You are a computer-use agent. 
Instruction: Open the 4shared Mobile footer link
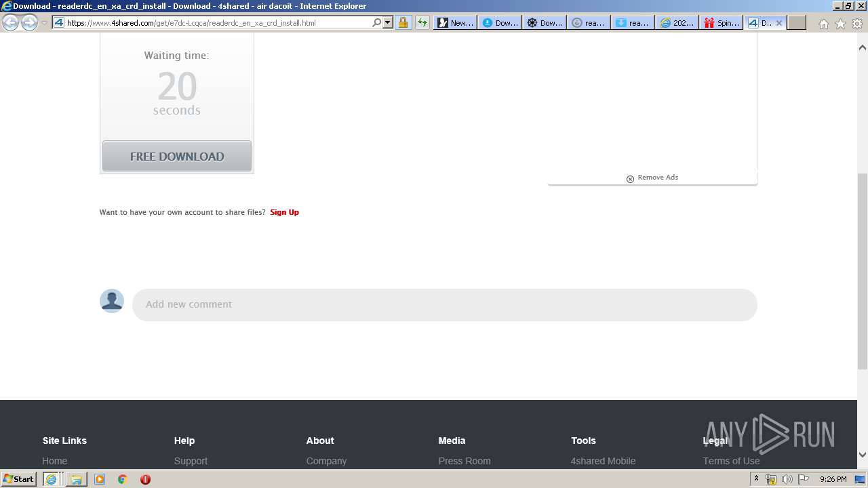603,461
